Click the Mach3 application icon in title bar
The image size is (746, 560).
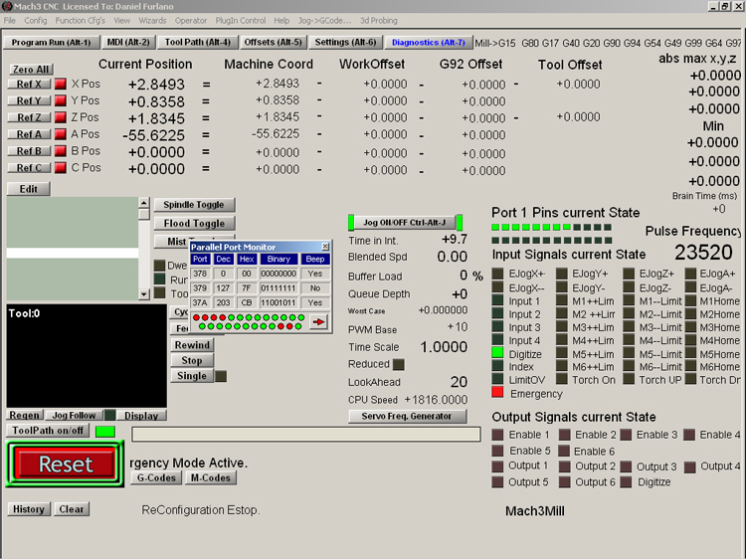tap(7, 6)
